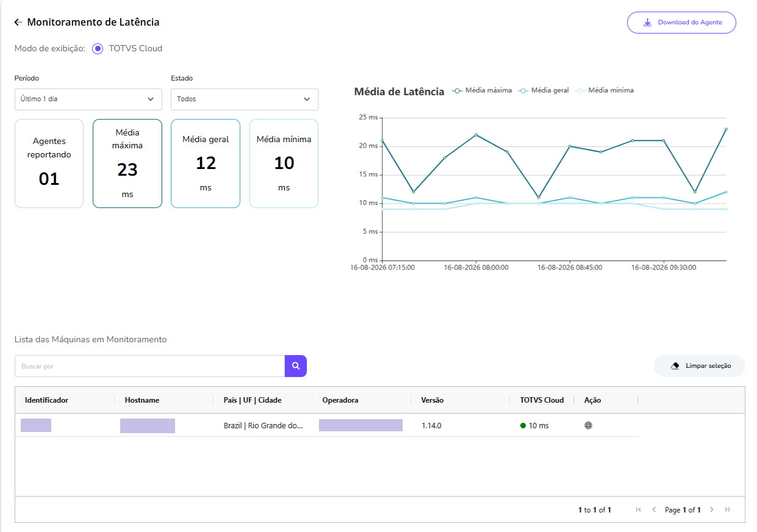Jump to first page pagination icon
The image size is (757, 532).
[639, 509]
